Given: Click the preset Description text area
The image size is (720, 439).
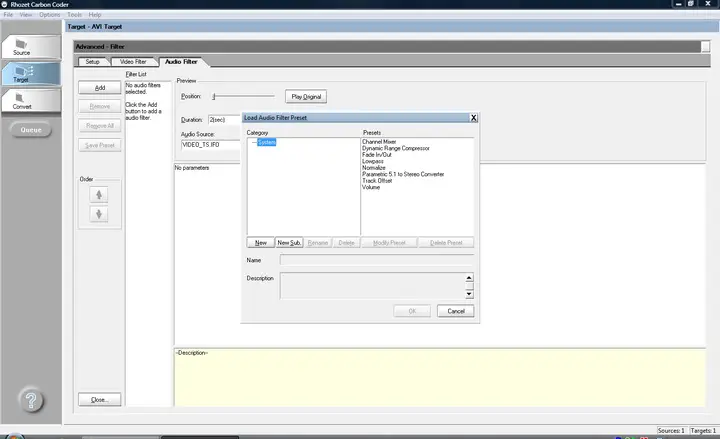Looking at the screenshot, I should [x=372, y=286].
